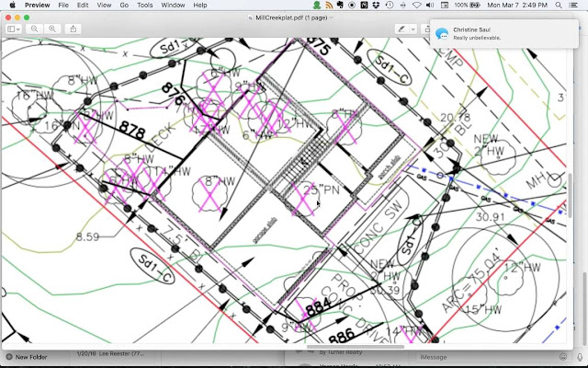Open Notification Center list icon

(573, 5)
